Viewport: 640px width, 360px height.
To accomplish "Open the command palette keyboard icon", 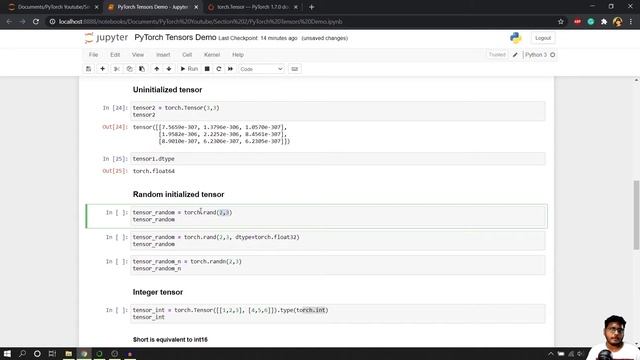I will (295, 69).
